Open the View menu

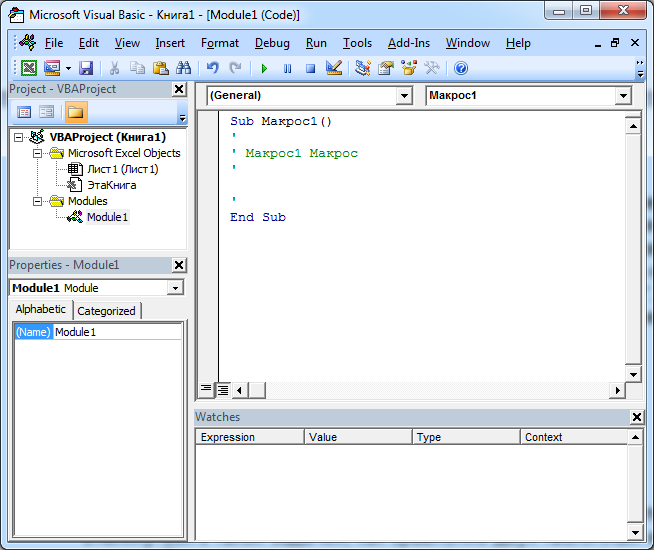127,43
